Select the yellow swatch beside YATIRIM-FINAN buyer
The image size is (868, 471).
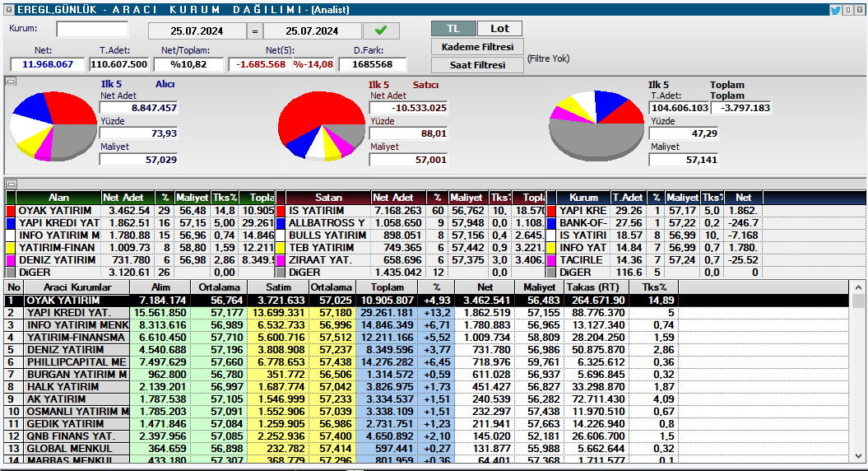pyautogui.click(x=10, y=248)
